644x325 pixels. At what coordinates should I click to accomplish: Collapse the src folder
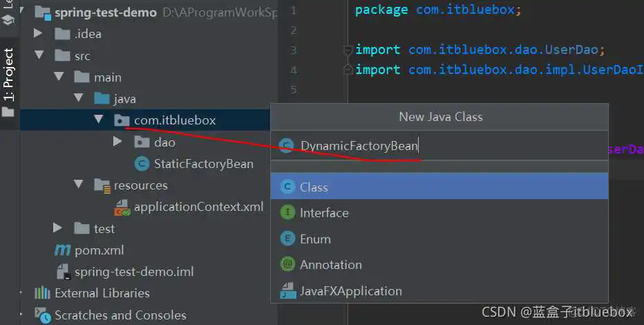[x=39, y=56]
